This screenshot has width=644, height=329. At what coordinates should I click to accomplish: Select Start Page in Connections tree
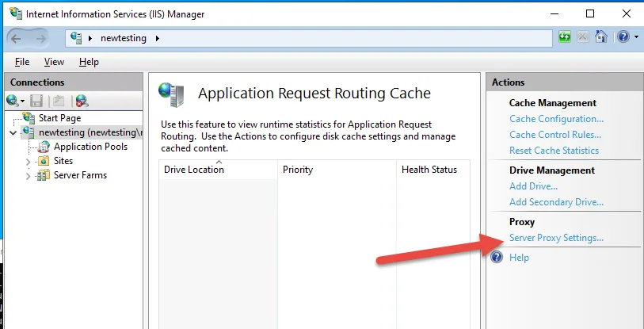click(x=59, y=118)
